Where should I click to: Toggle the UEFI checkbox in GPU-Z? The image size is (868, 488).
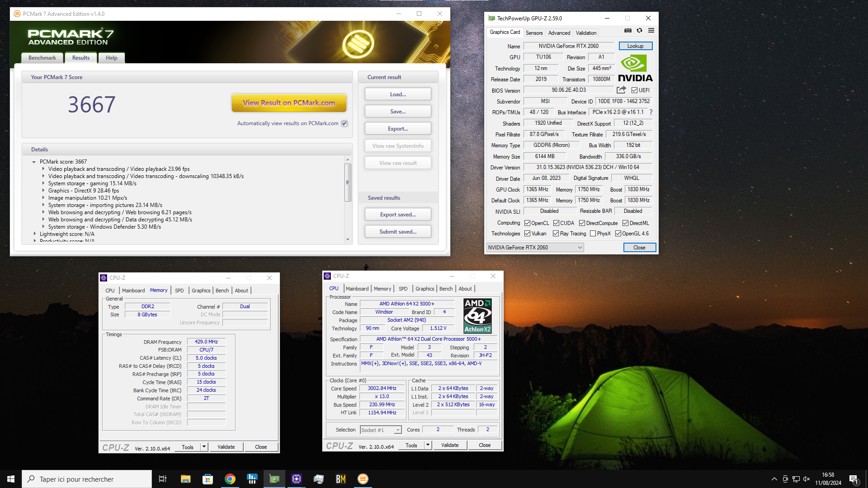click(x=634, y=90)
